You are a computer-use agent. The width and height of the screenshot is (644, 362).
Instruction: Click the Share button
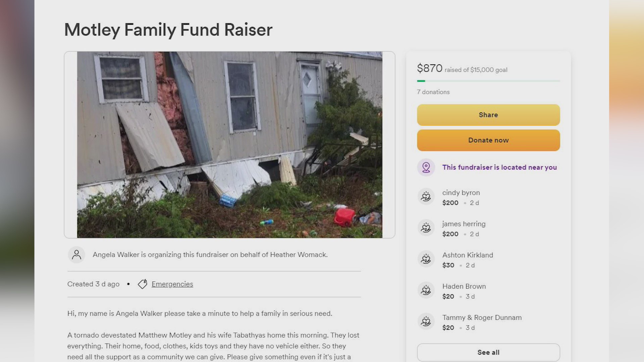(x=488, y=115)
